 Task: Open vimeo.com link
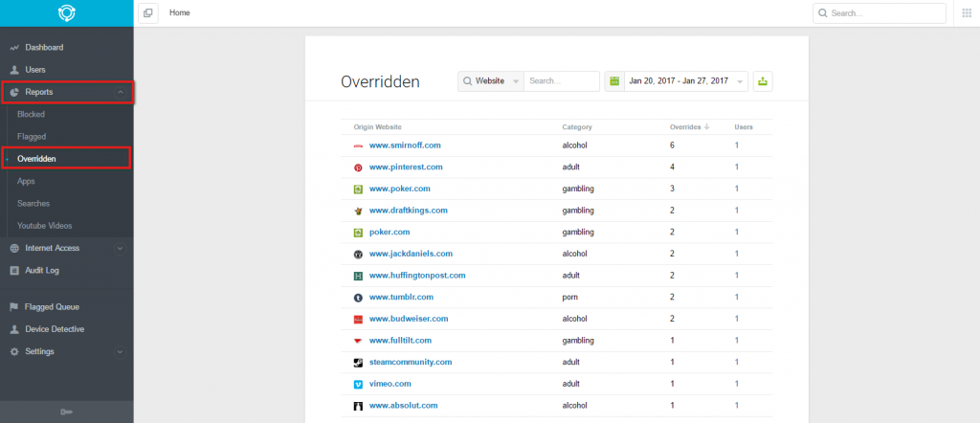390,384
